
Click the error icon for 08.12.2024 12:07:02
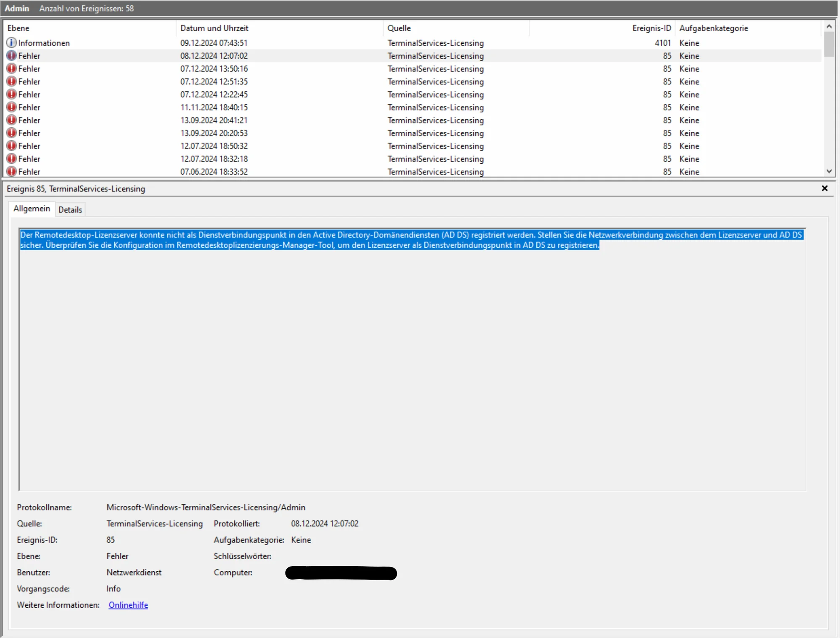(11, 56)
